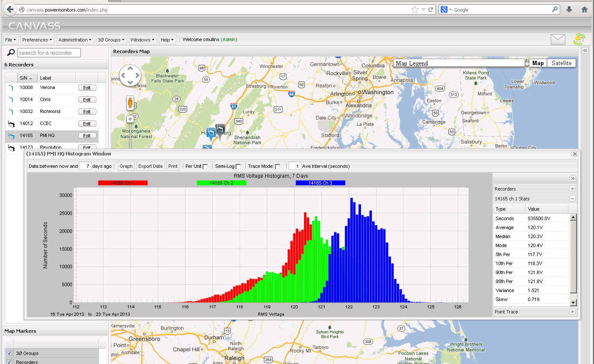
Task: Enable the Per Unit checkbox
Action: click(206, 166)
